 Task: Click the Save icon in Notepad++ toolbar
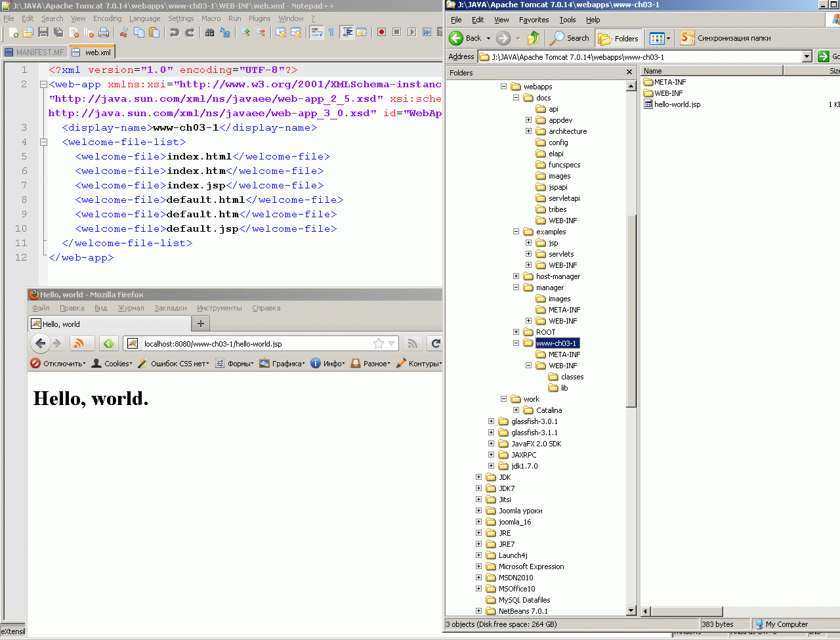click(x=43, y=32)
